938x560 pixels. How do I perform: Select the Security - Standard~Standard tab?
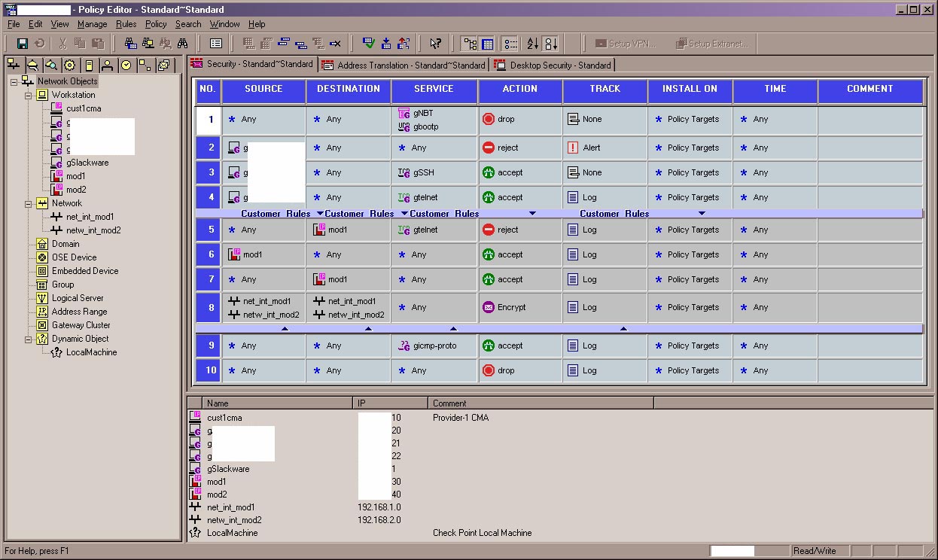click(x=252, y=65)
